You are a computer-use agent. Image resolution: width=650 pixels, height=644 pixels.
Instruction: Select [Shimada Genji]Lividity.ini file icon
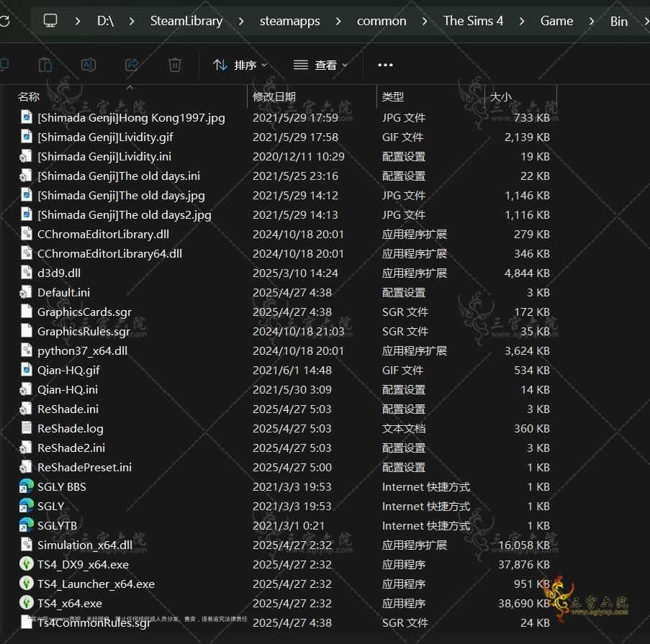coord(26,157)
